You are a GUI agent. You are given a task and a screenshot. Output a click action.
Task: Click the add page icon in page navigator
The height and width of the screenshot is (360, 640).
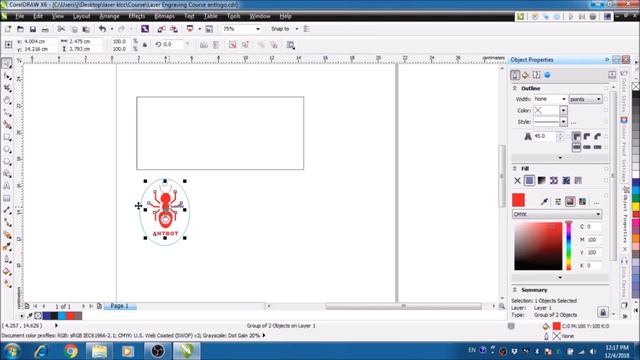click(x=99, y=306)
